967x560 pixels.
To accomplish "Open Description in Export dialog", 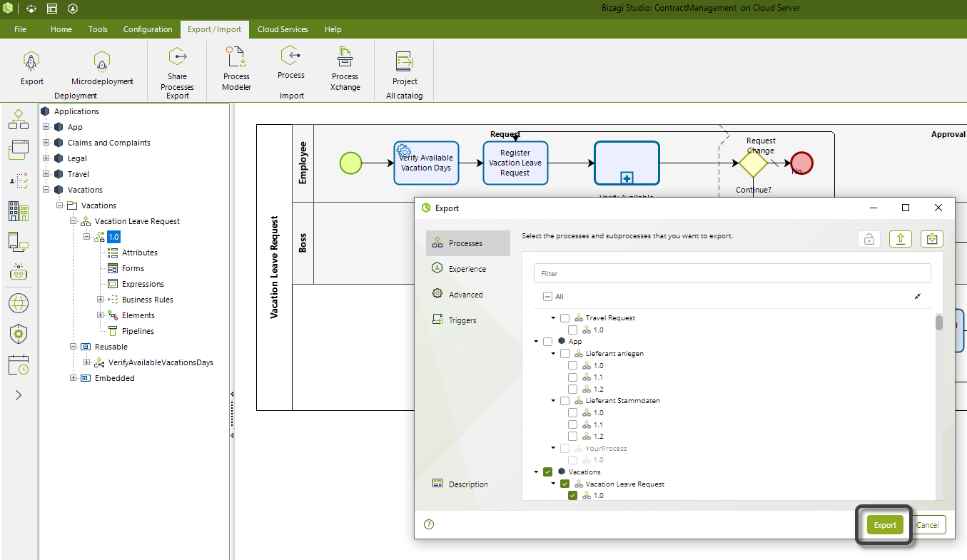I will click(x=468, y=484).
